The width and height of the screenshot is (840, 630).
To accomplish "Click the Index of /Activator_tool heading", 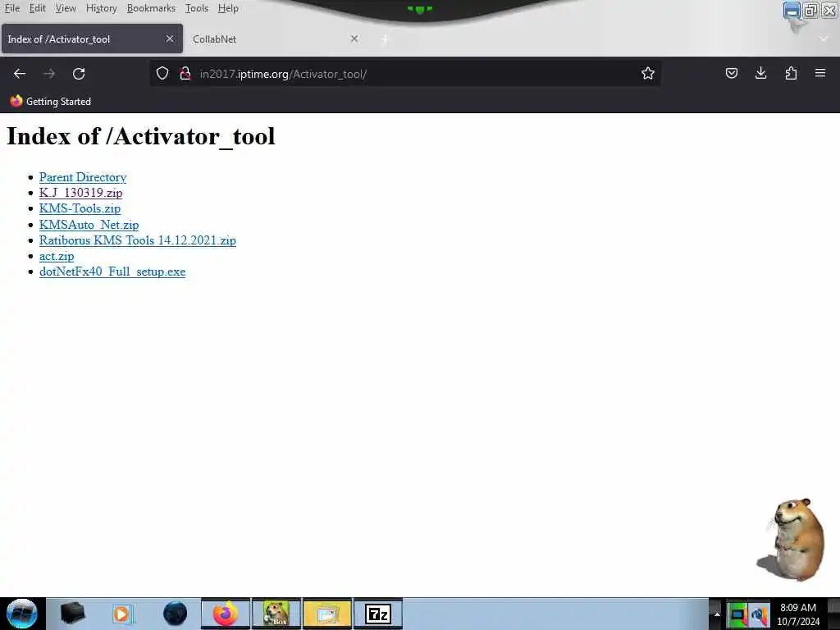I will pos(141,136).
